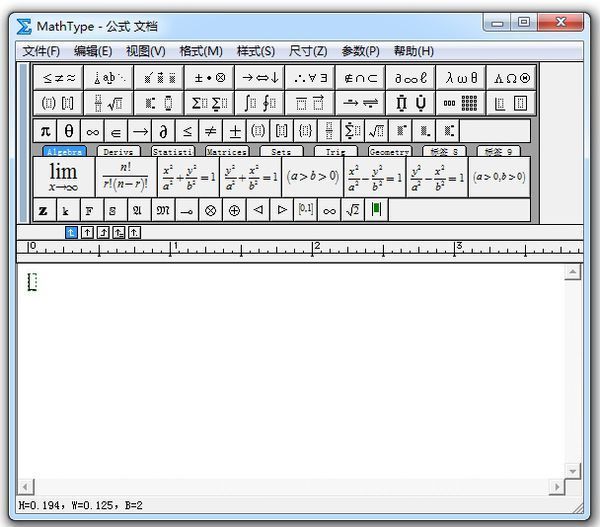Insert the left triangle ◁ symbol
This screenshot has height=527, width=600.
tap(258, 210)
